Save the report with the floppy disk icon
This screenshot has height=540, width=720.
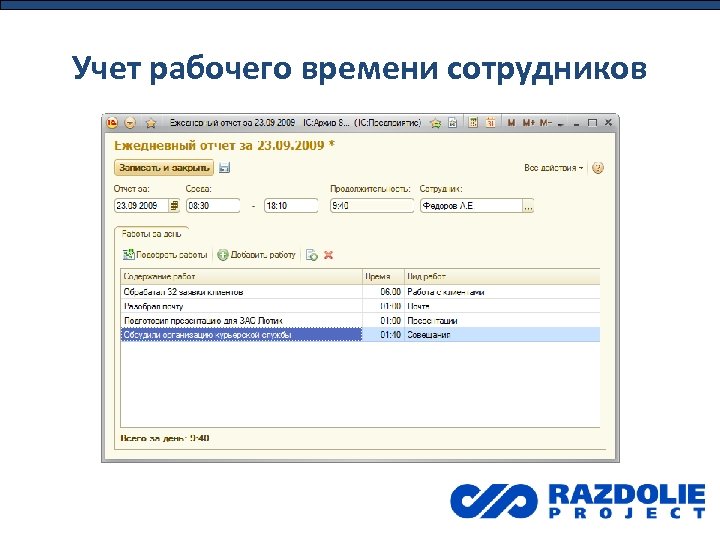pos(224,168)
